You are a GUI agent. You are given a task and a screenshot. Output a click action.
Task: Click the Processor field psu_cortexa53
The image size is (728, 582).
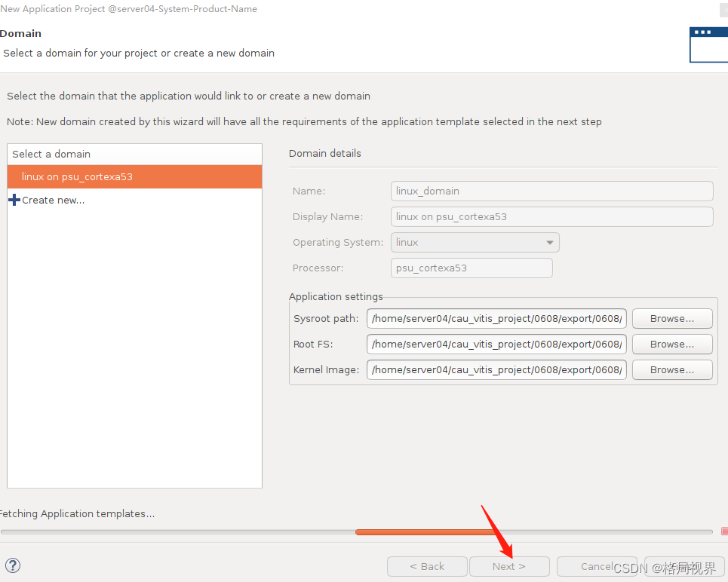coord(472,268)
